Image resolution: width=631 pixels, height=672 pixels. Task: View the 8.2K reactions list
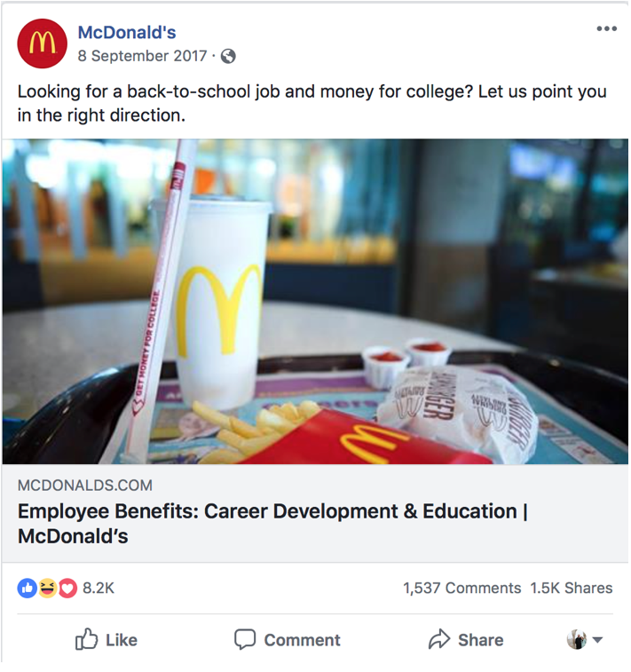pyautogui.click(x=99, y=588)
